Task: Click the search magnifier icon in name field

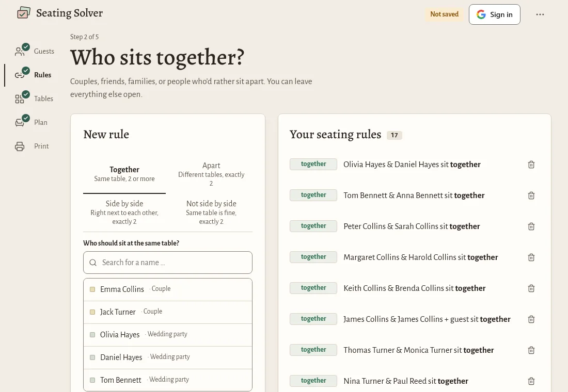Action: click(93, 263)
